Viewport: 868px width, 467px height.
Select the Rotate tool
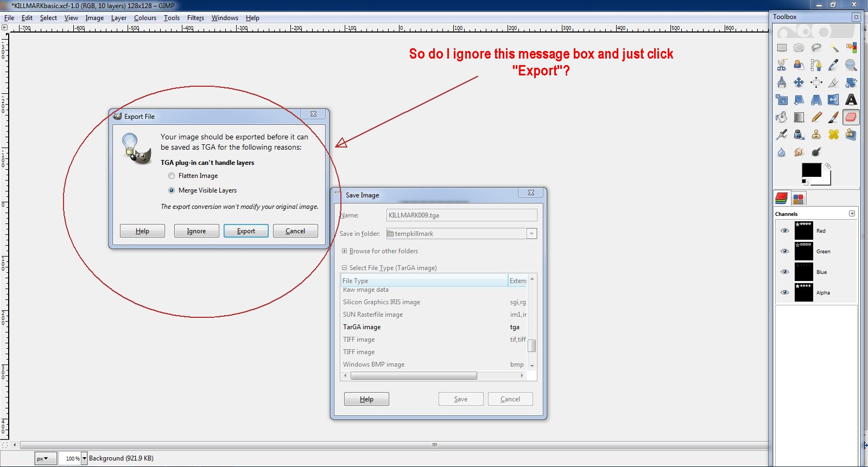tap(851, 82)
